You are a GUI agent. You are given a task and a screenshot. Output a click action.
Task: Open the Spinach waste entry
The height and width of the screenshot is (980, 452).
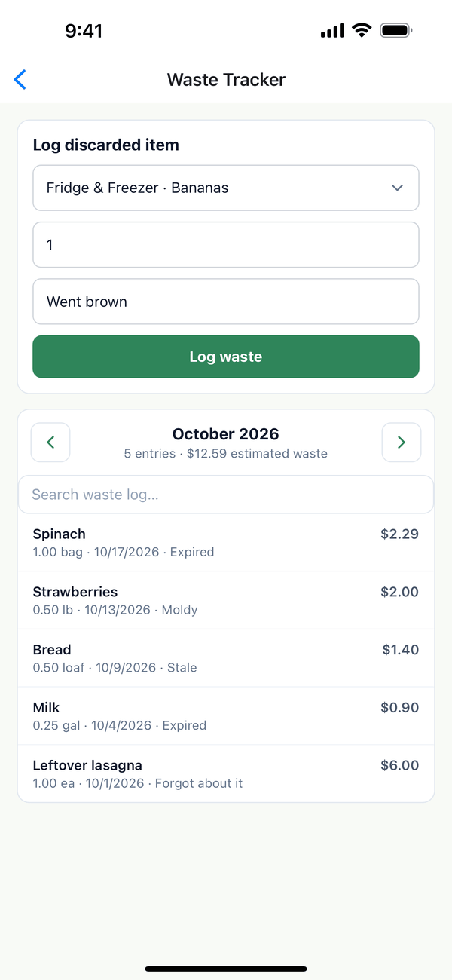tap(226, 543)
